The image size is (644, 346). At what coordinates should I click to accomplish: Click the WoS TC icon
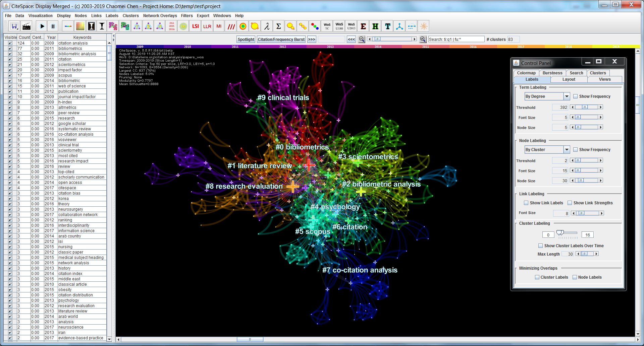[x=327, y=26]
